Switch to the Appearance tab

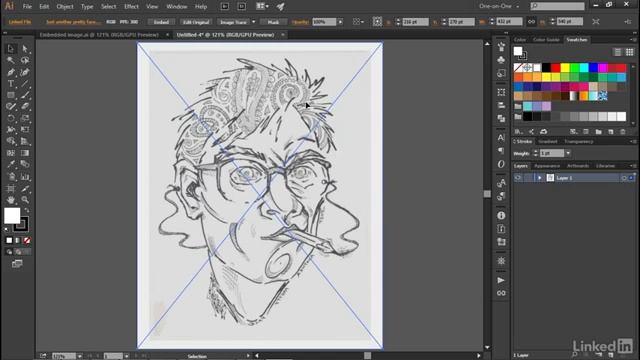tap(547, 166)
